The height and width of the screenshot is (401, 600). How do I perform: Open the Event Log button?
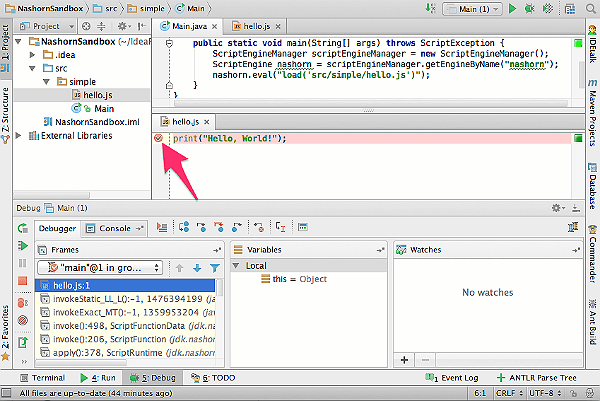click(452, 378)
